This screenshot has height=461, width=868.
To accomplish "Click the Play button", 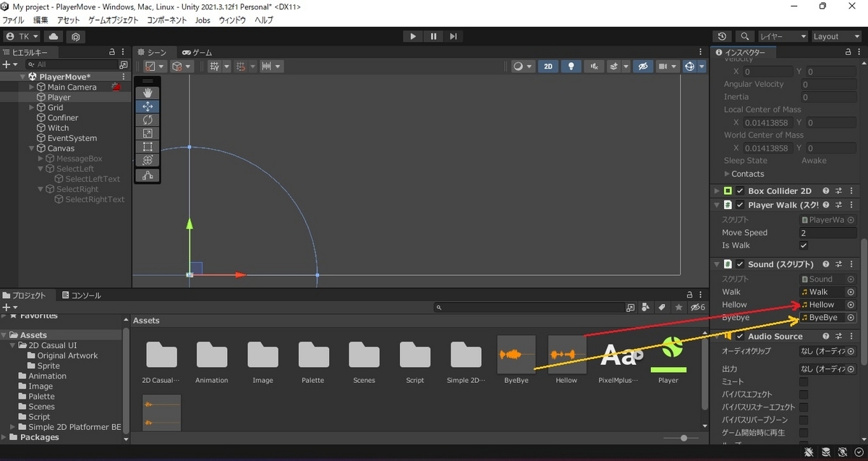I will coord(413,36).
